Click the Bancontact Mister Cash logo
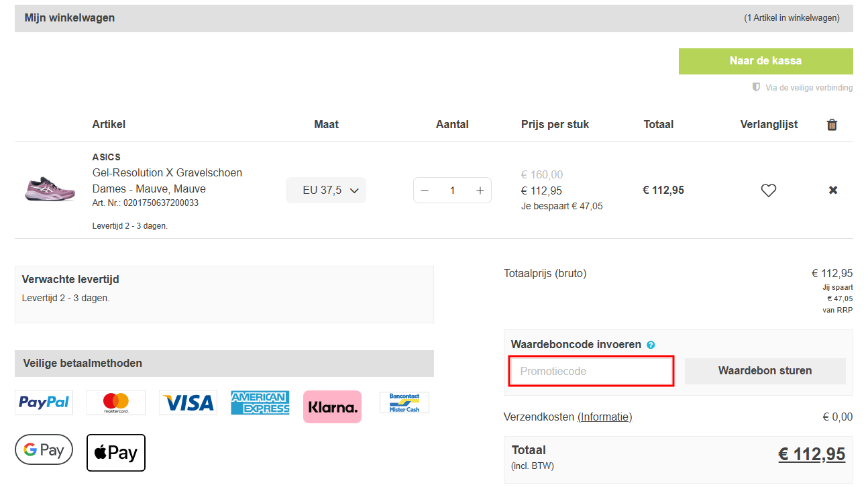Image resolution: width=868 pixels, height=487 pixels. click(x=404, y=402)
